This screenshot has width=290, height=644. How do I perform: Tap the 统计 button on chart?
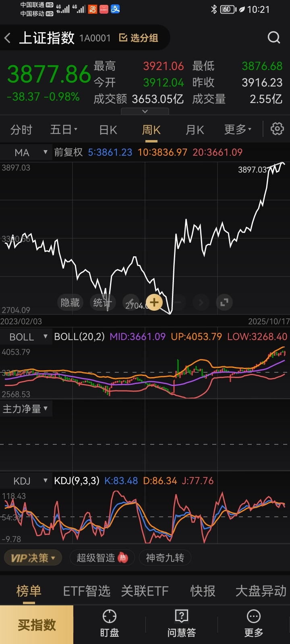click(102, 302)
